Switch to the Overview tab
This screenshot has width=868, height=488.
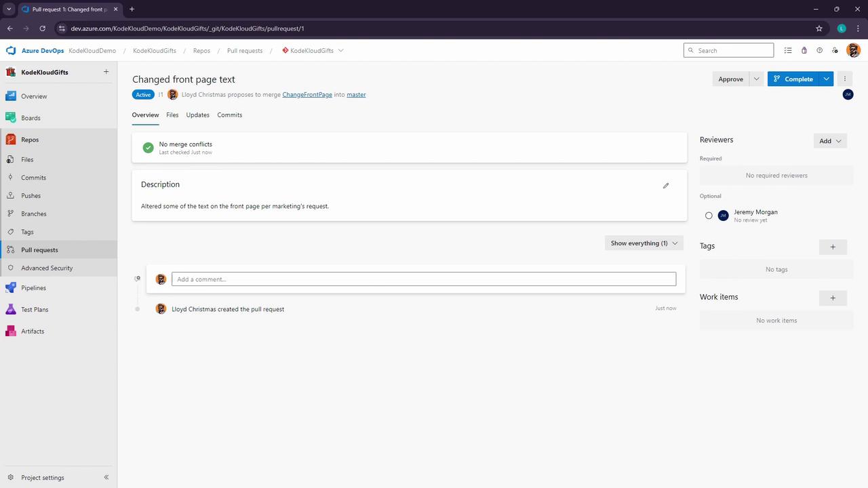145,115
